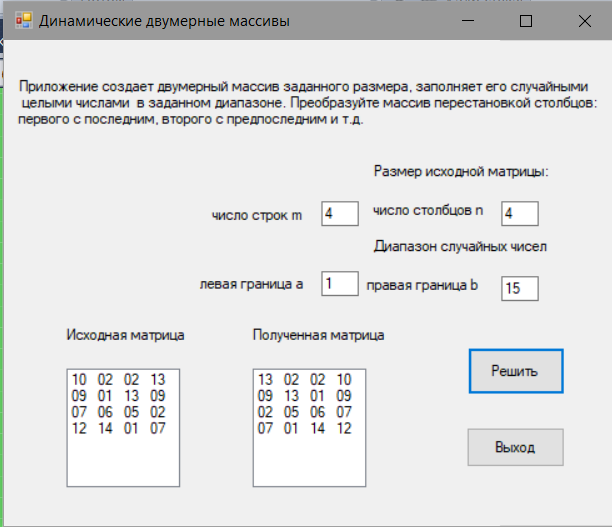The width and height of the screenshot is (612, 527).
Task: Minimize the Динамические двумерные массивы window
Action: pos(468,21)
